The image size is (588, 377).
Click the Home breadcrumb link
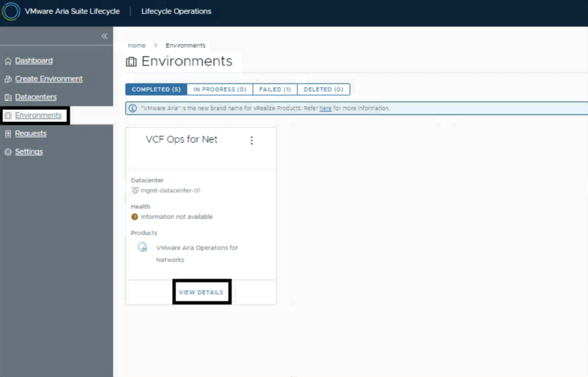(x=137, y=45)
